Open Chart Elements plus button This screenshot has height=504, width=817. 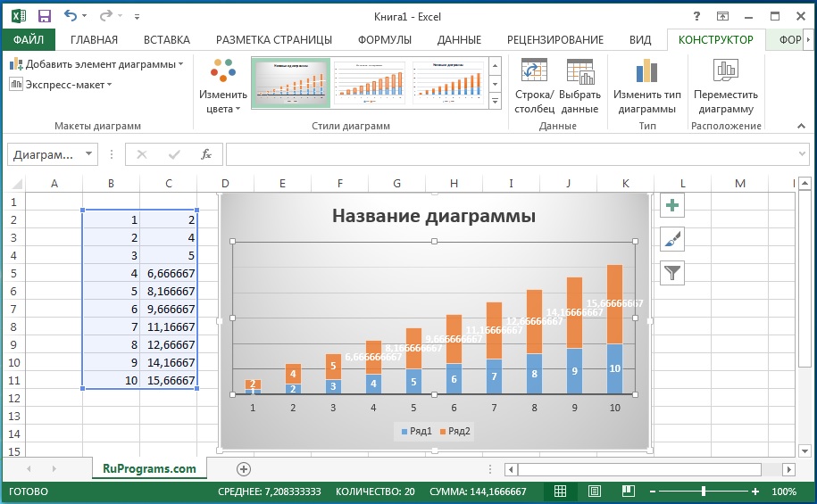point(672,205)
